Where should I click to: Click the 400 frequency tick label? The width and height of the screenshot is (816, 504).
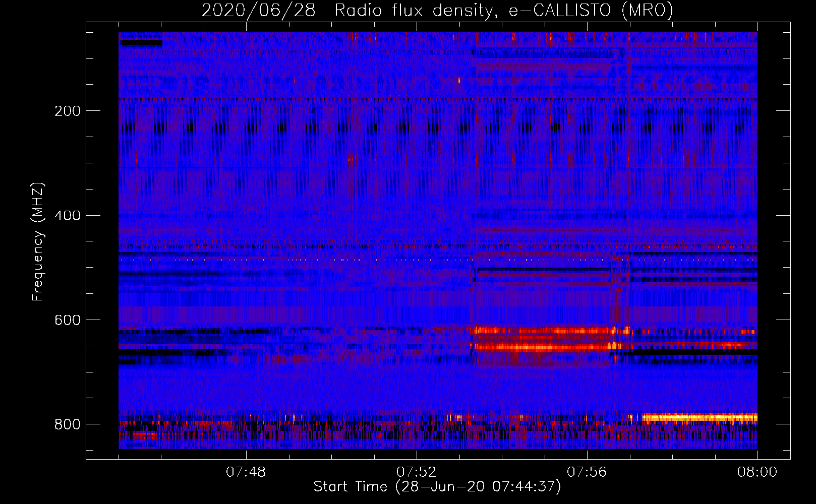[68, 216]
